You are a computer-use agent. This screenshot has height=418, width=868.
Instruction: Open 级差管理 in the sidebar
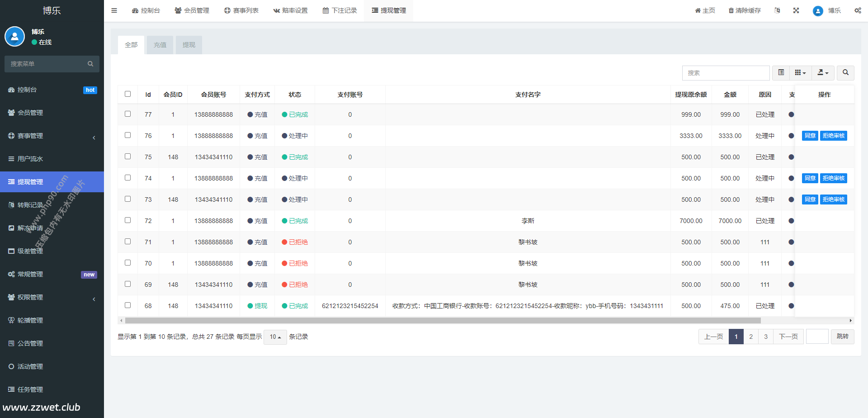click(52, 251)
